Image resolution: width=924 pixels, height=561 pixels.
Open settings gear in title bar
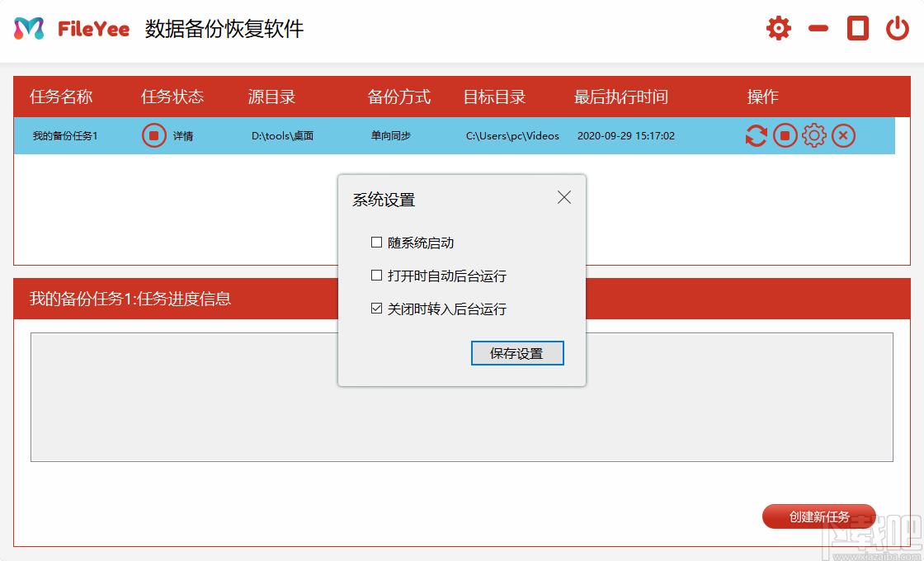[779, 28]
